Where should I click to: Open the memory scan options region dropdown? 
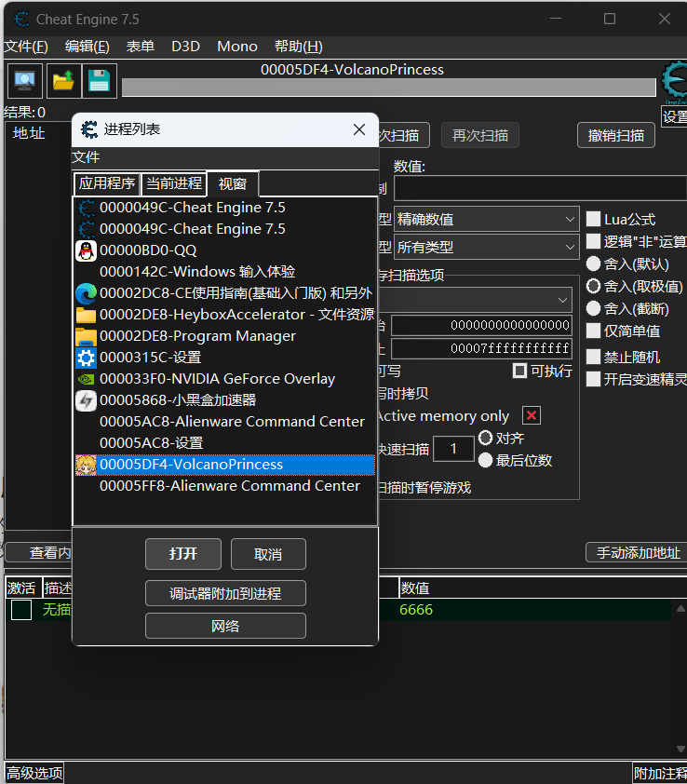(x=476, y=300)
